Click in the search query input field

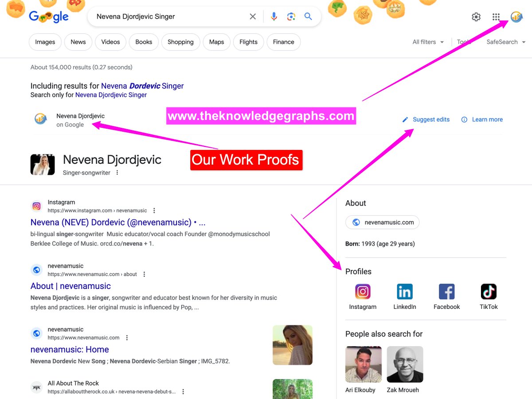[168, 16]
